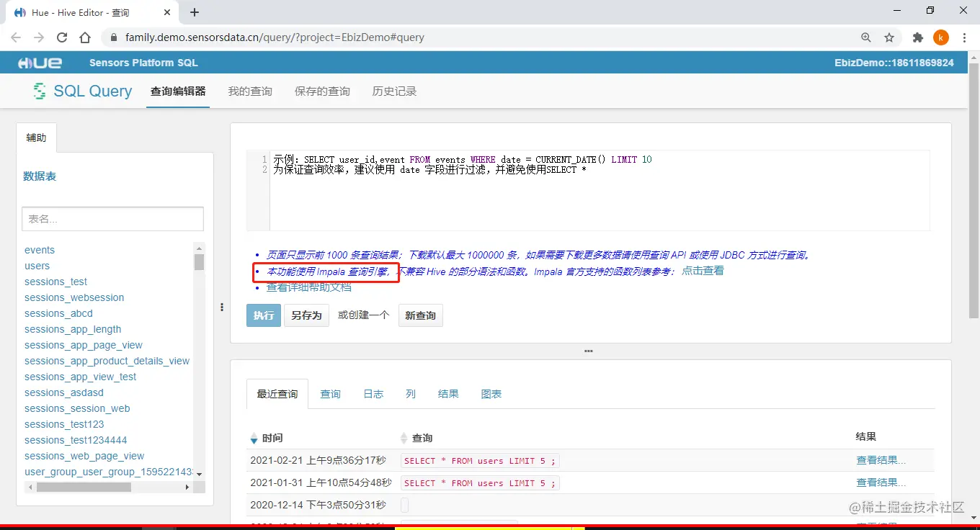View result of 2021-02-21 query
This screenshot has height=530, width=980.
(881, 461)
